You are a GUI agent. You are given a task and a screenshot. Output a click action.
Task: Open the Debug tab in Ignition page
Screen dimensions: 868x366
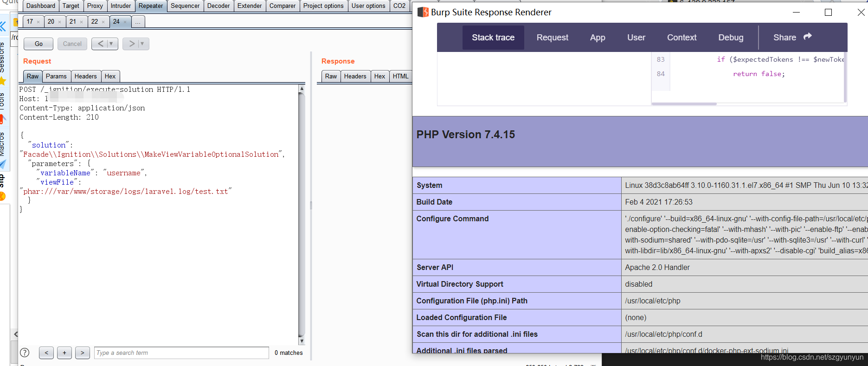731,38
